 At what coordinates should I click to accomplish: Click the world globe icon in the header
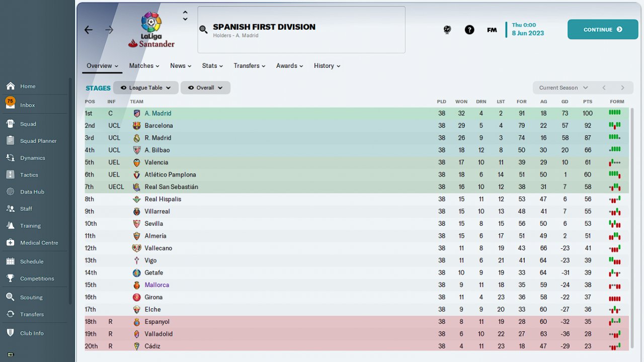[x=447, y=30]
